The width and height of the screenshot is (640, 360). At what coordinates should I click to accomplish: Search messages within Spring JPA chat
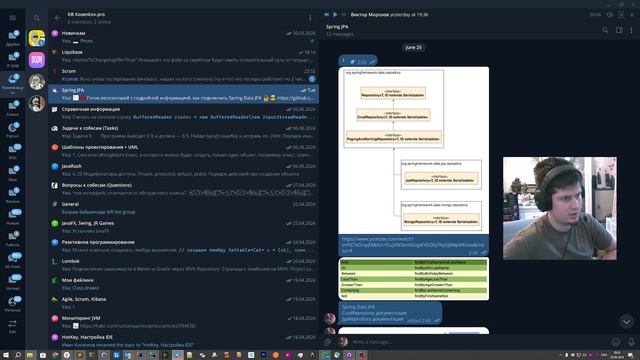click(605, 30)
